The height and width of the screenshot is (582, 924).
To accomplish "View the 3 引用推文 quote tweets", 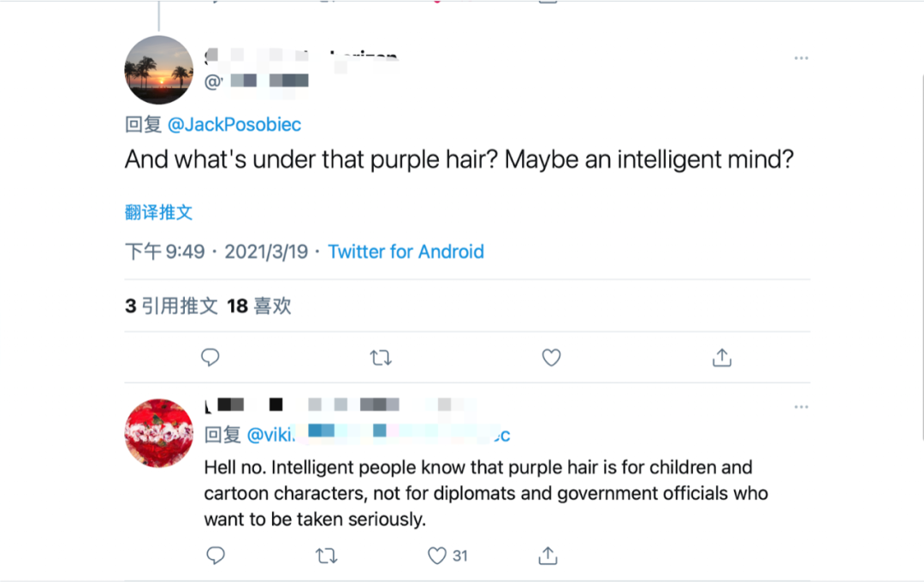I will [171, 306].
